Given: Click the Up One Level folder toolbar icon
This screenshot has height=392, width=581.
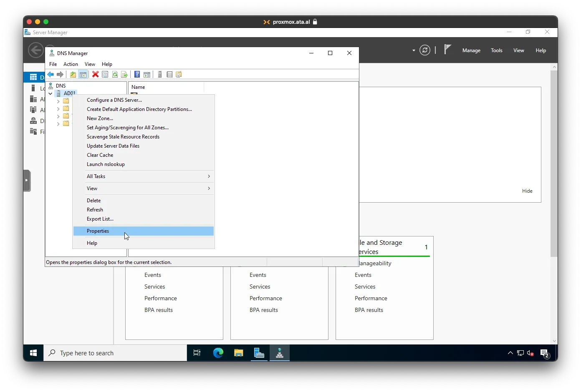Looking at the screenshot, I should [73, 75].
